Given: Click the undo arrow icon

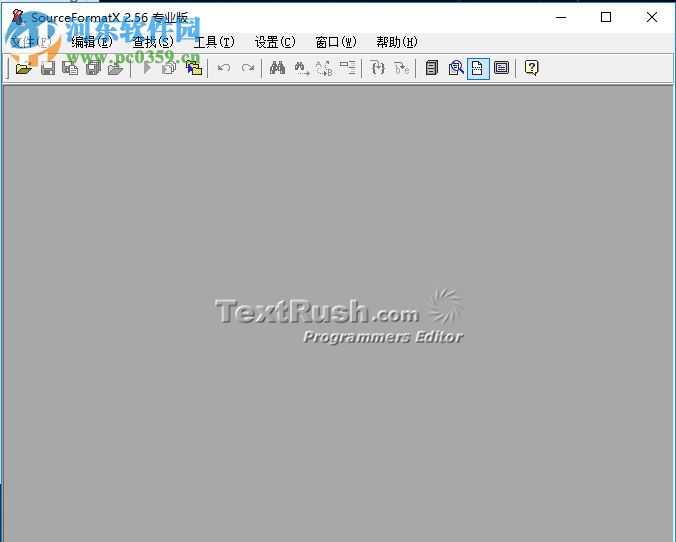Looking at the screenshot, I should (x=224, y=68).
